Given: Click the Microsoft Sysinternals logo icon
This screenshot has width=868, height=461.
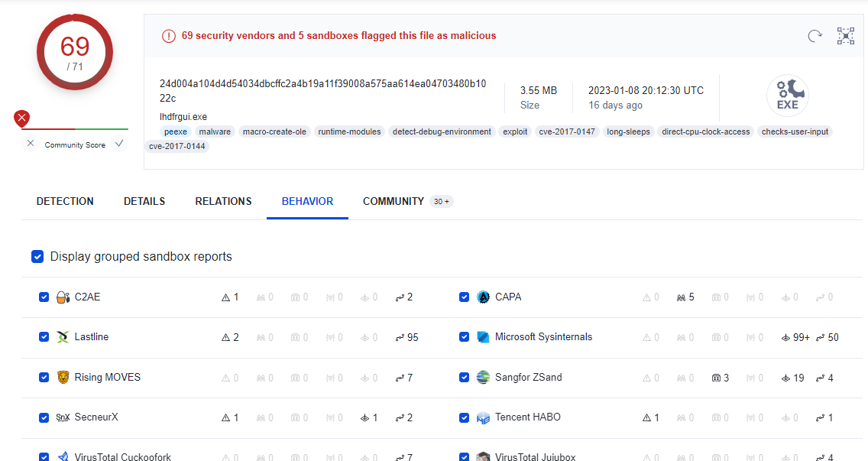Looking at the screenshot, I should [x=483, y=337].
